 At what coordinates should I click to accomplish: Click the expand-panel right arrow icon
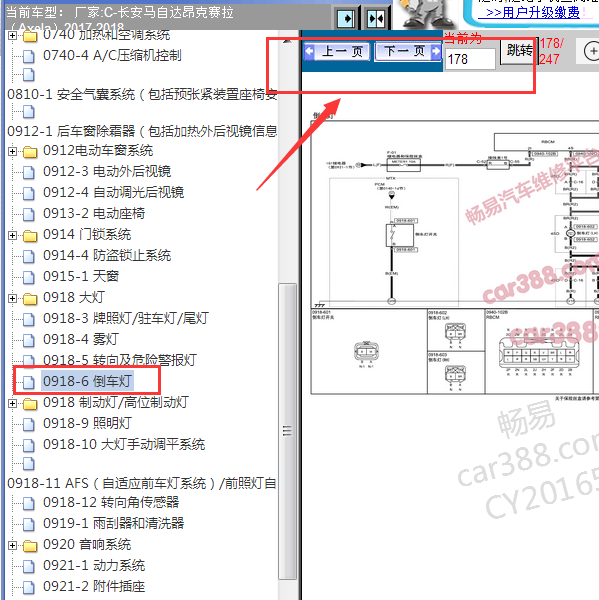(x=346, y=18)
